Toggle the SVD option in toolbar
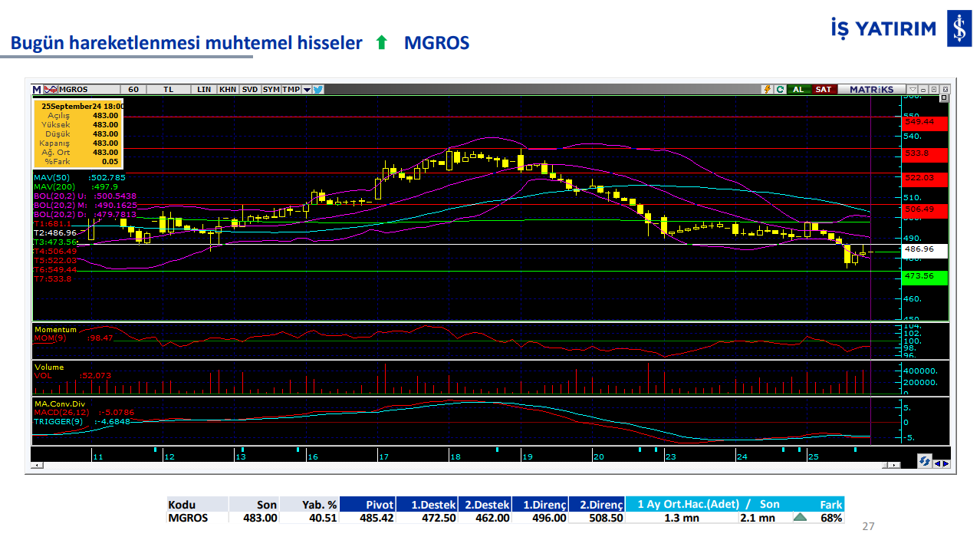980x537 pixels. [x=250, y=90]
